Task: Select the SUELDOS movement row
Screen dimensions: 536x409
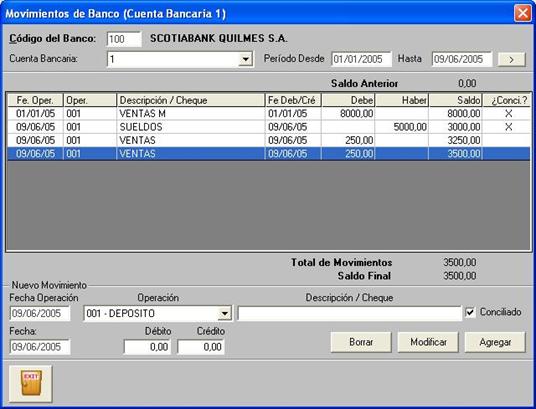Action: (269, 127)
